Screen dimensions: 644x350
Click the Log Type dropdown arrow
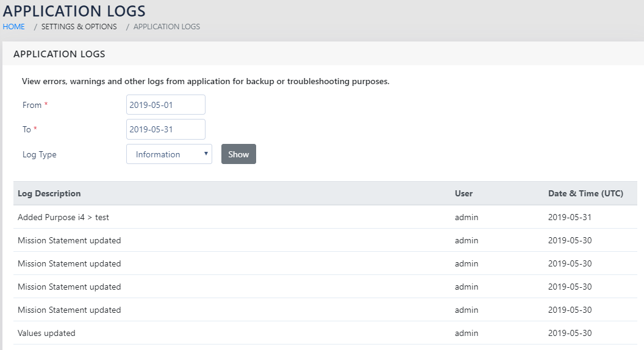206,154
